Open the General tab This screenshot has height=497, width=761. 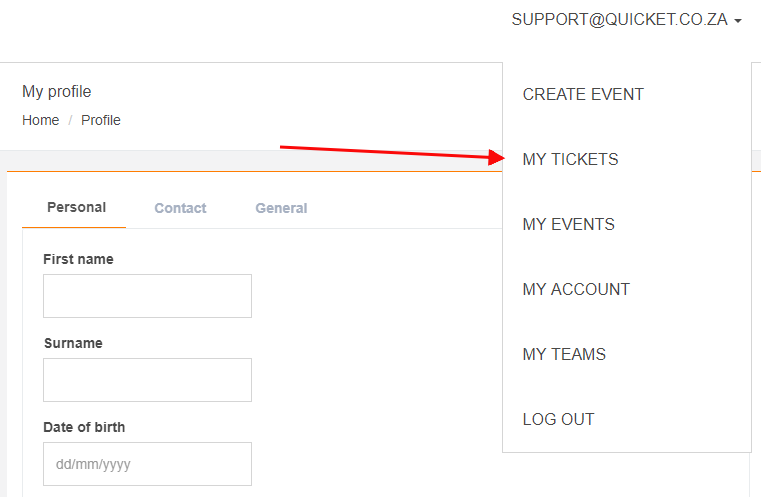click(x=281, y=208)
